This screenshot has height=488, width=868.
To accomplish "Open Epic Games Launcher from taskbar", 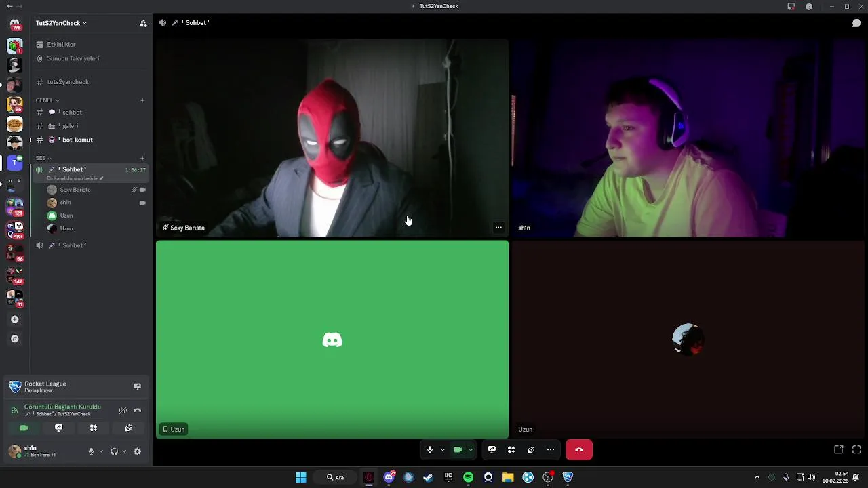I will [448, 477].
